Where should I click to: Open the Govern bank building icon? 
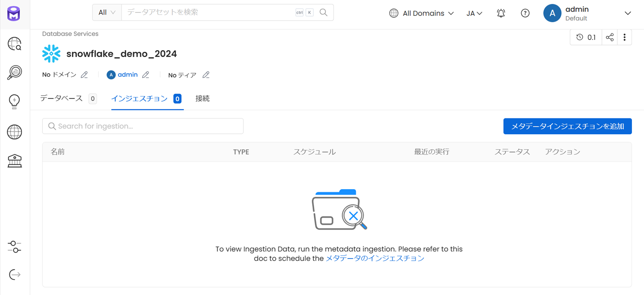[15, 161]
